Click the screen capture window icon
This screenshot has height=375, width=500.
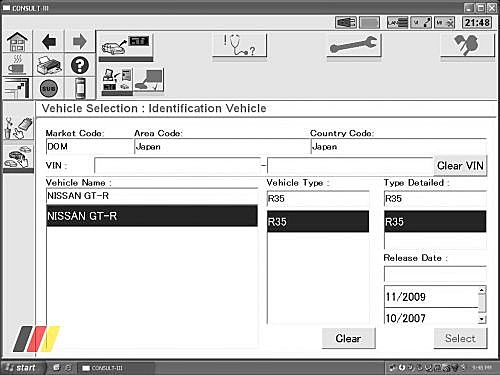coord(17,88)
